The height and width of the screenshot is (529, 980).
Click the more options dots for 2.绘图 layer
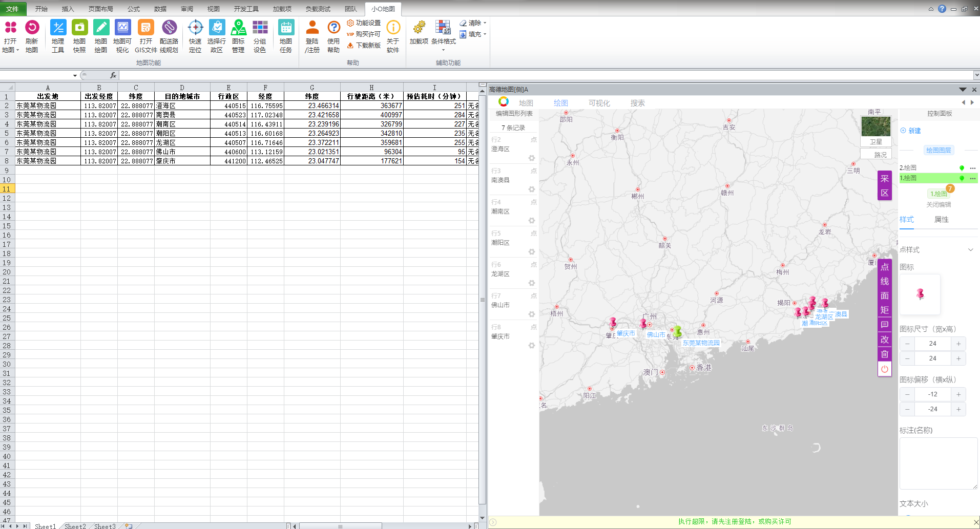coord(973,168)
